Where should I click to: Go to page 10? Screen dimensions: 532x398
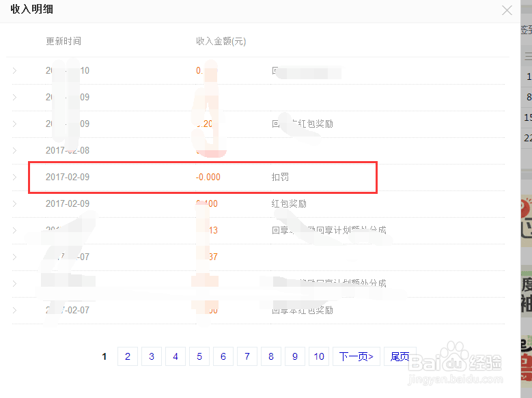pos(319,356)
